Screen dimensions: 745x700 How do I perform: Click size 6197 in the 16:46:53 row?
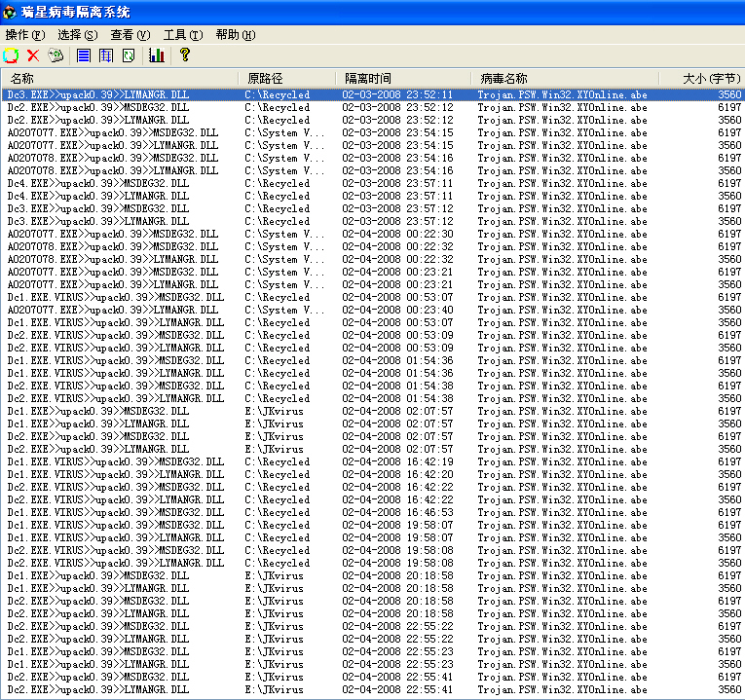pos(729,512)
